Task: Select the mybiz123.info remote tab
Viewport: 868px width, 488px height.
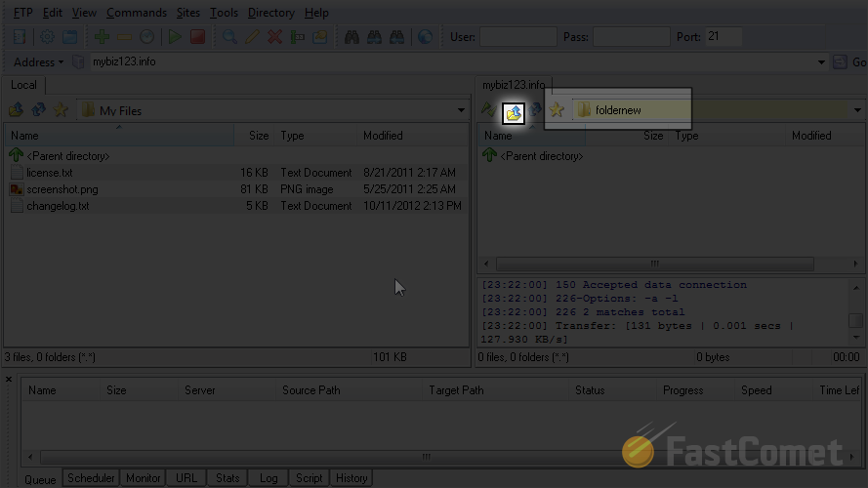Action: pyautogui.click(x=514, y=85)
